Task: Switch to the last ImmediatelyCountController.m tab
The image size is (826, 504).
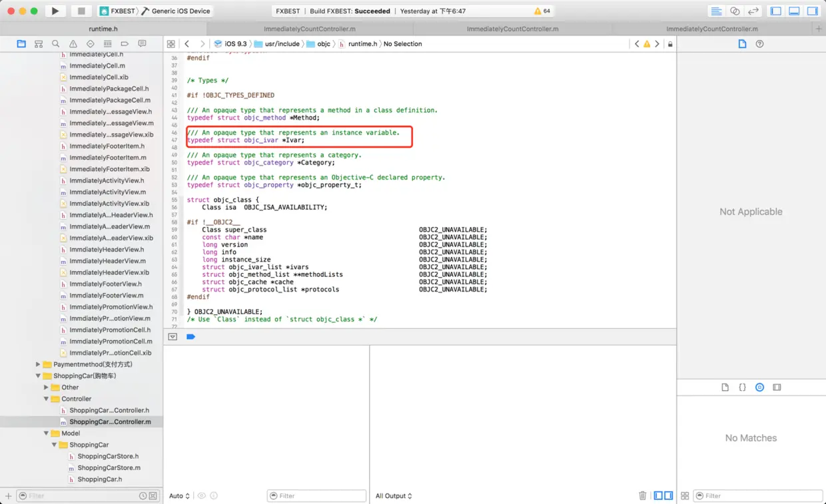Action: [x=712, y=29]
